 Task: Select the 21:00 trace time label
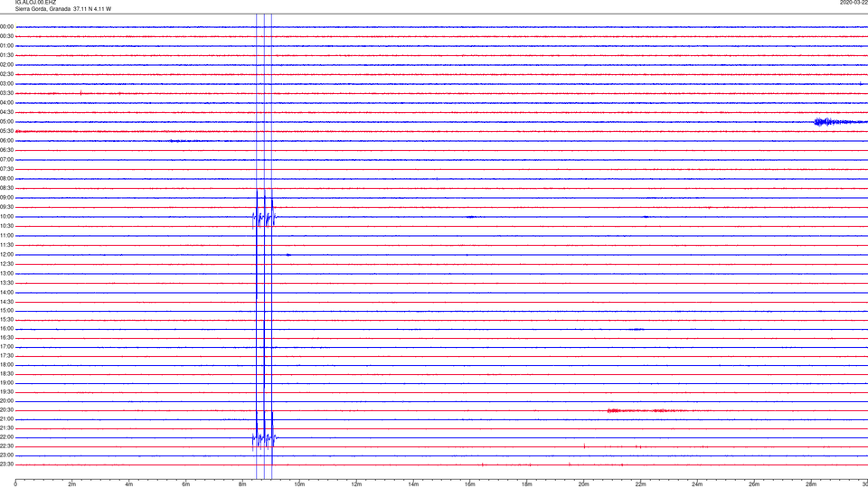(x=6, y=418)
